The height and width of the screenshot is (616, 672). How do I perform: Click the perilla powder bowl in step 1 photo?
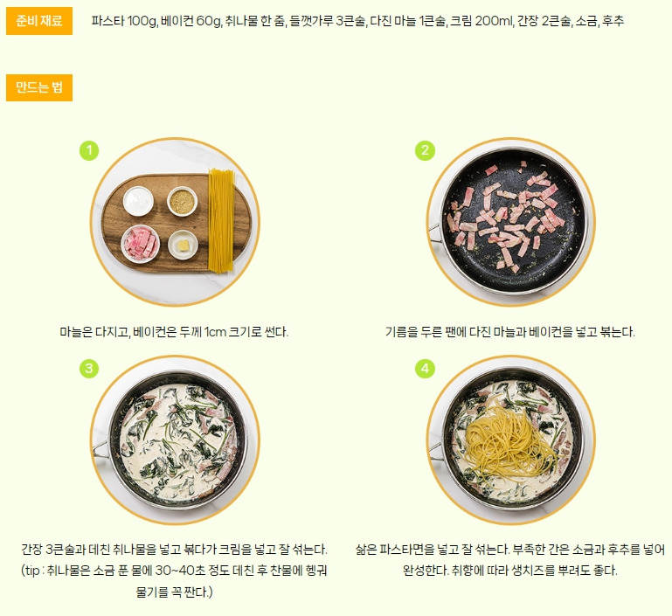click(182, 201)
